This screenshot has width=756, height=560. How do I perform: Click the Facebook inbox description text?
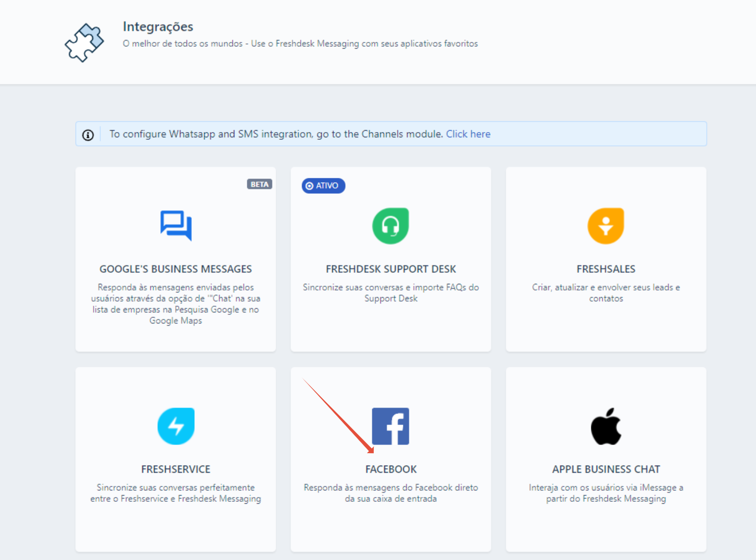click(391, 493)
